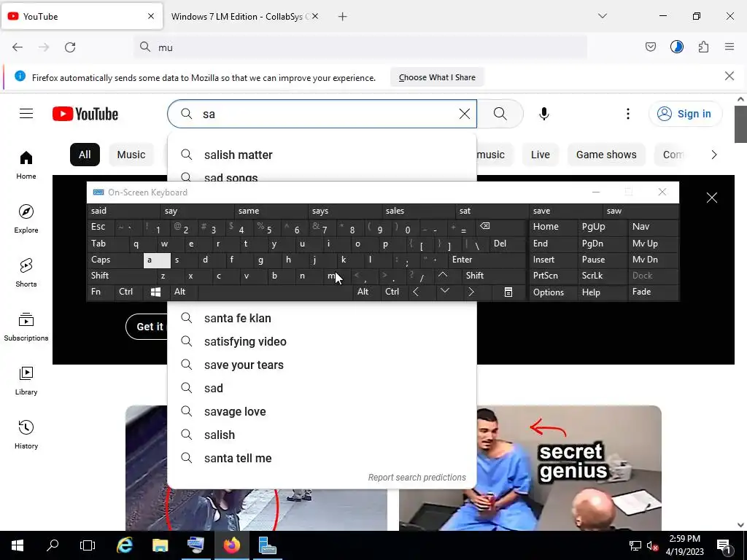Click the YouTube logo
Viewport: 747px width, 560px height.
coord(85,114)
